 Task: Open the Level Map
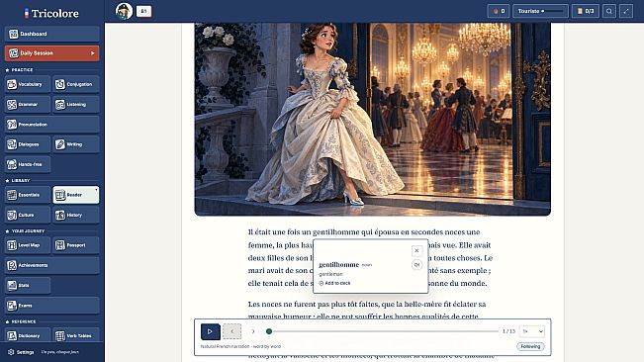click(28, 245)
